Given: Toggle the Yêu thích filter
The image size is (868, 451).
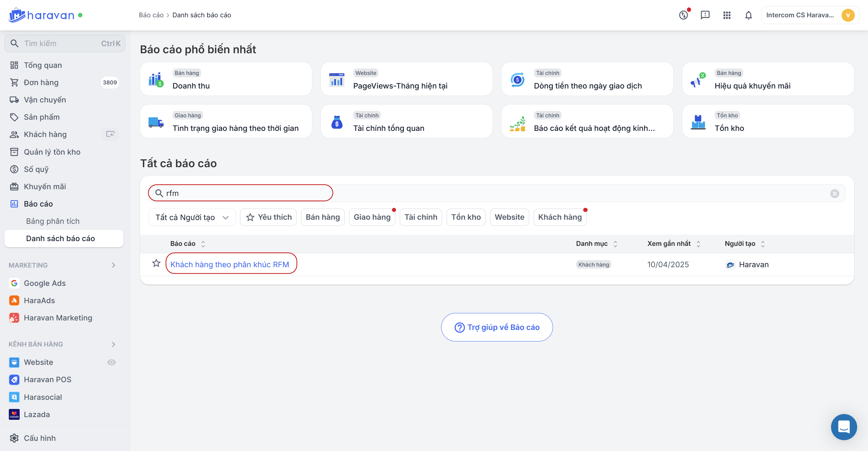Looking at the screenshot, I should pos(268,217).
